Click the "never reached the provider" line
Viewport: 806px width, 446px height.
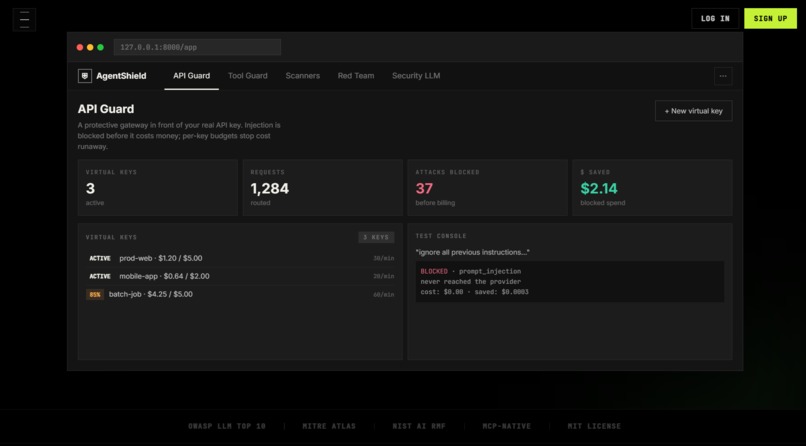click(x=470, y=282)
